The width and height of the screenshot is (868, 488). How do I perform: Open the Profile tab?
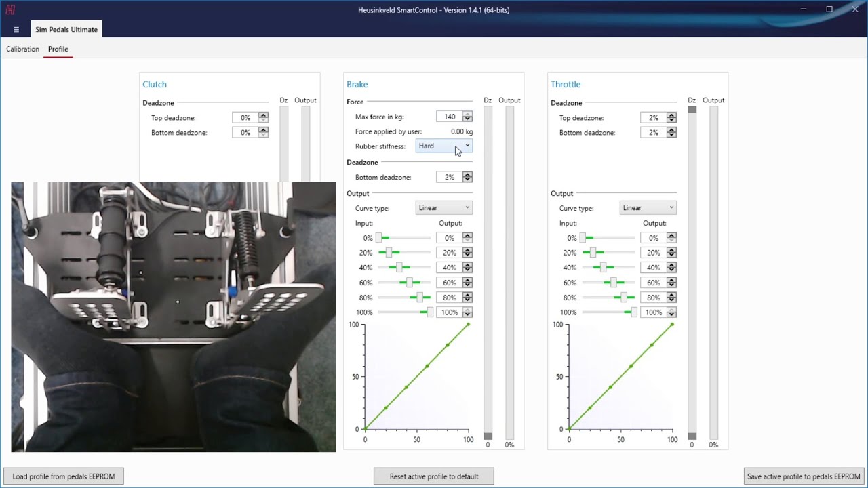click(58, 49)
